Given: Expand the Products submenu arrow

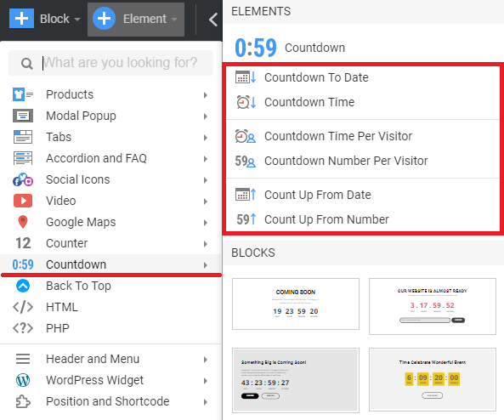Looking at the screenshot, I should pyautogui.click(x=206, y=95).
